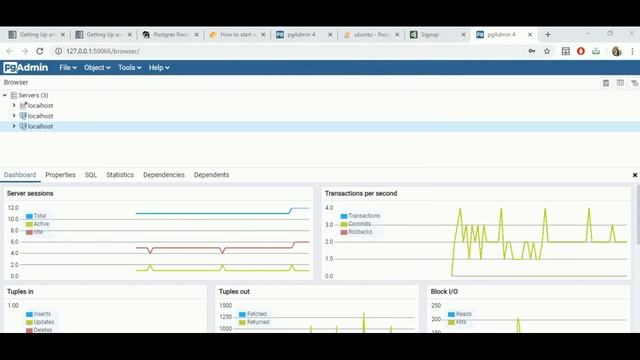640x360 pixels.
Task: Close the ubuntu - Post... browser tab
Action: pos(397,35)
